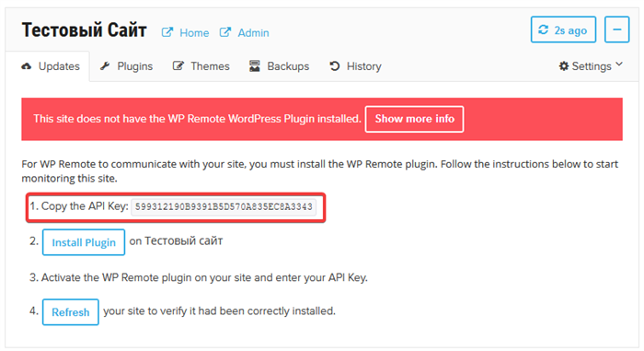Viewport: 644px width, 351px height.
Task: Switch to the Themes tab
Action: pyautogui.click(x=201, y=66)
